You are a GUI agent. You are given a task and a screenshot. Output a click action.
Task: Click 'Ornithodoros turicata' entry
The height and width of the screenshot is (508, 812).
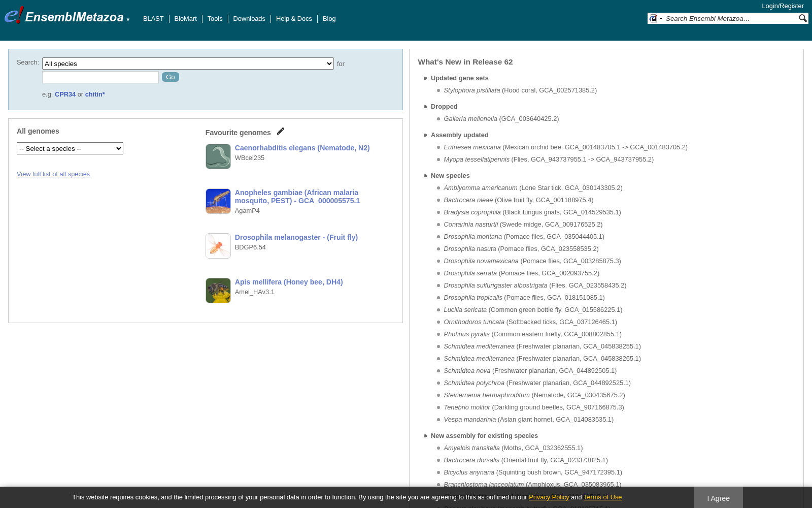coord(530,322)
